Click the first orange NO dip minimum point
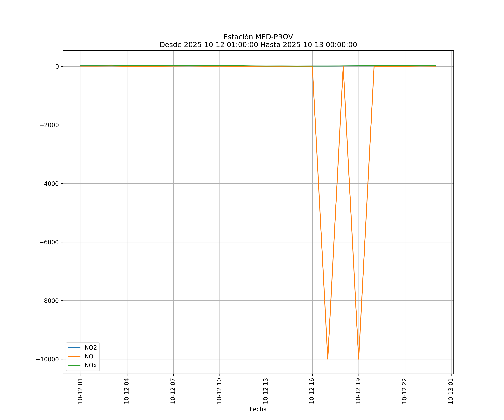This screenshot has height=420, width=504. [x=328, y=359]
